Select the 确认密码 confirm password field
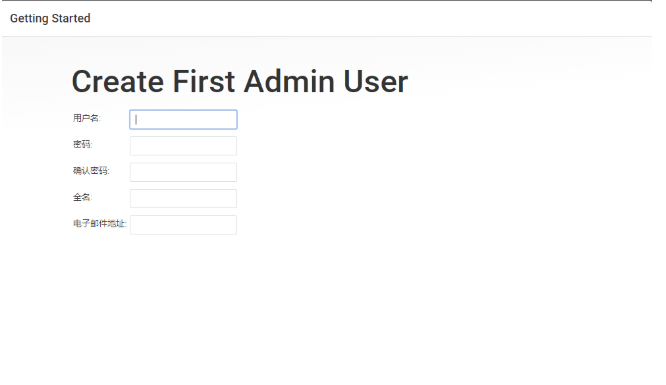Image resolution: width=666 pixels, height=385 pixels. 183,172
